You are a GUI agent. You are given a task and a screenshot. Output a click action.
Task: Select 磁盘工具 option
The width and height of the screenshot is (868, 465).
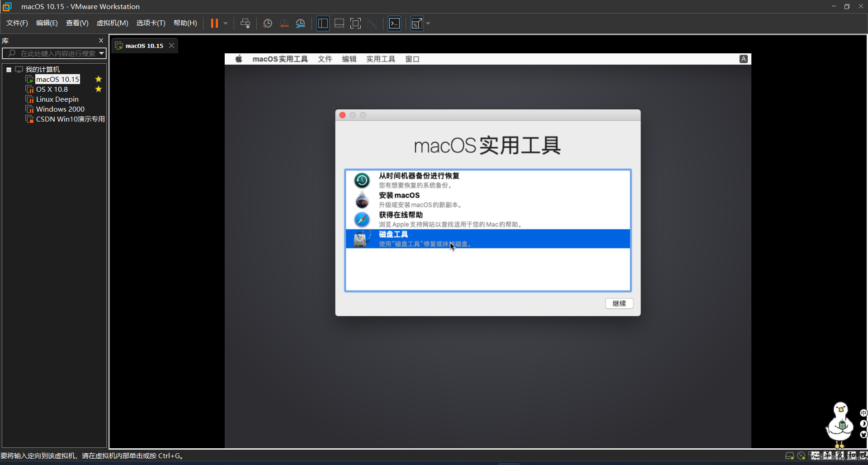[x=488, y=239]
